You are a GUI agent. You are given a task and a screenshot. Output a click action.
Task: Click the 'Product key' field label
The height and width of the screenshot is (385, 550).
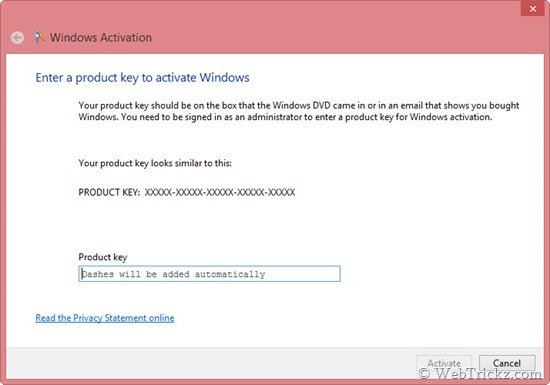103,257
